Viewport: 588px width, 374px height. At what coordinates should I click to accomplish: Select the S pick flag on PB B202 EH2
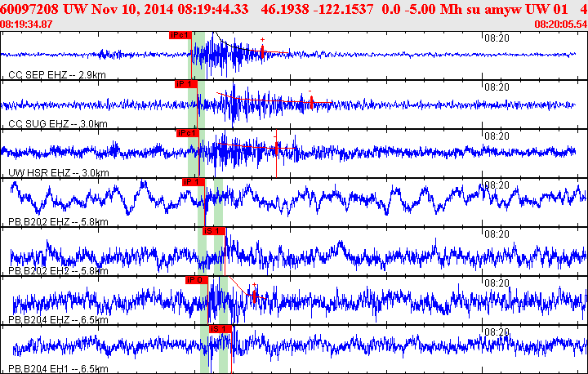(214, 231)
